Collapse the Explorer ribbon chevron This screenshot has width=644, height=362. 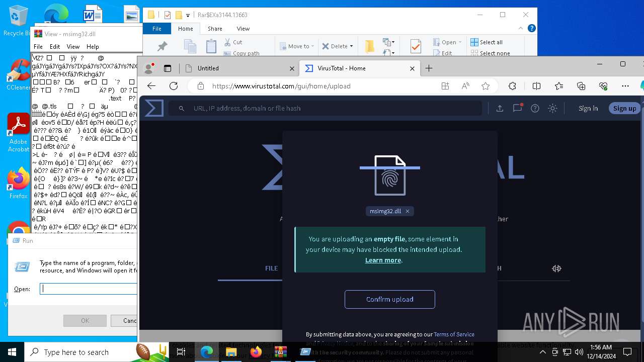[x=521, y=29]
